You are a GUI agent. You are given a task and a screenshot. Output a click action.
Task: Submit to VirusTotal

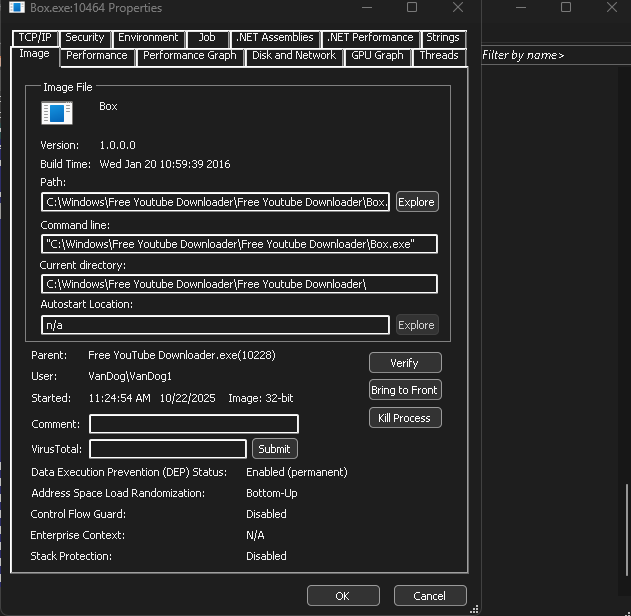tap(275, 449)
